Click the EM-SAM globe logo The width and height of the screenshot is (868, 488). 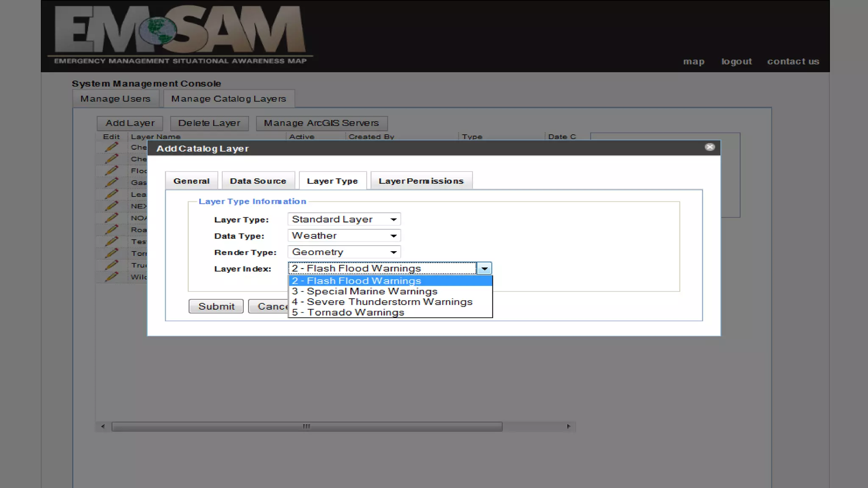point(158,30)
